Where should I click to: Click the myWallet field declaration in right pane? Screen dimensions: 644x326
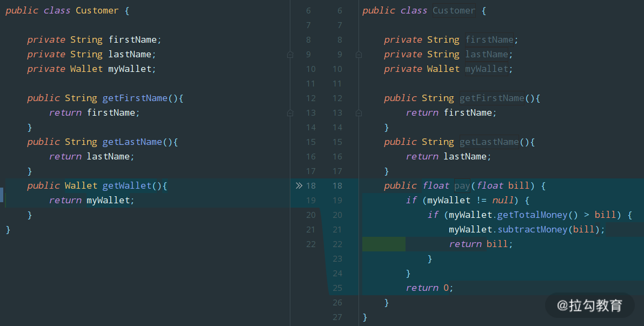(x=448, y=69)
